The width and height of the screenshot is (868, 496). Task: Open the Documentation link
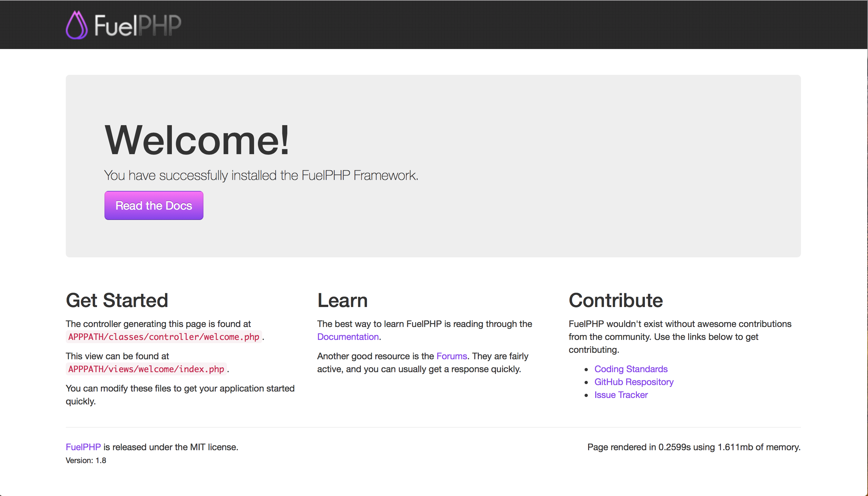(347, 337)
